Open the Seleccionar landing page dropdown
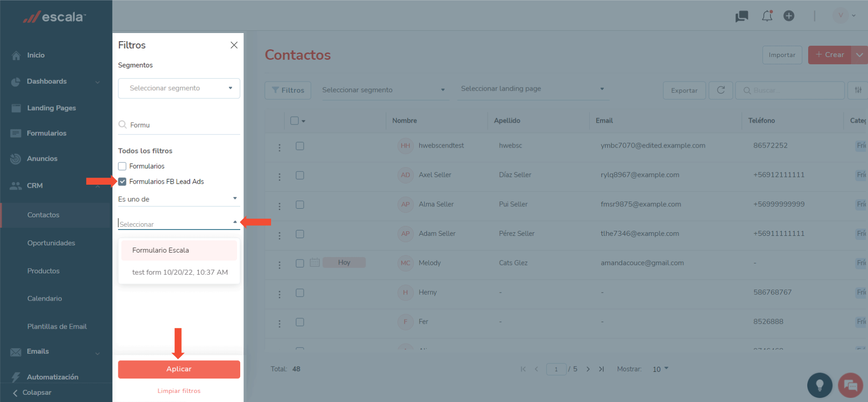The width and height of the screenshot is (868, 402). [533, 89]
